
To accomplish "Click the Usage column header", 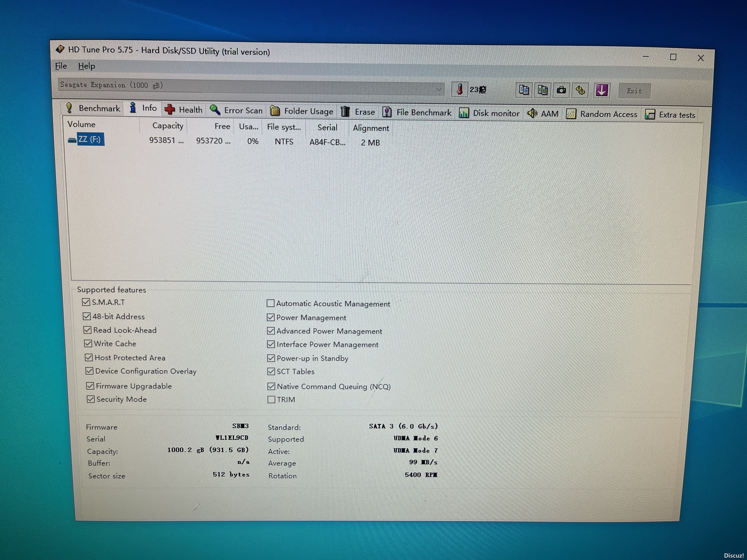I will 249,127.
